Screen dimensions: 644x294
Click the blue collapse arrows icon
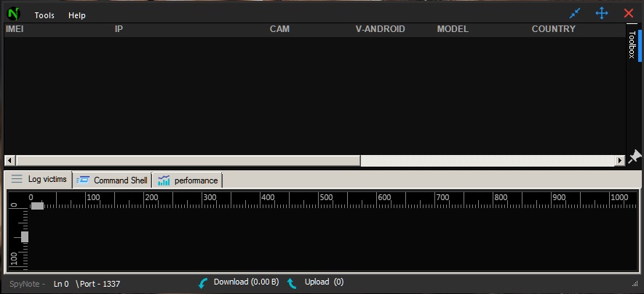click(x=575, y=13)
